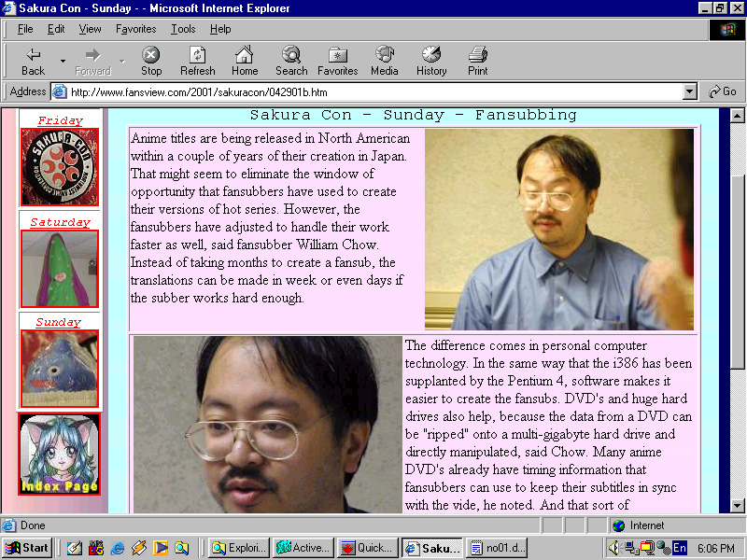Launch the lightning bolt quick launch icon

pyautogui.click(x=138, y=548)
